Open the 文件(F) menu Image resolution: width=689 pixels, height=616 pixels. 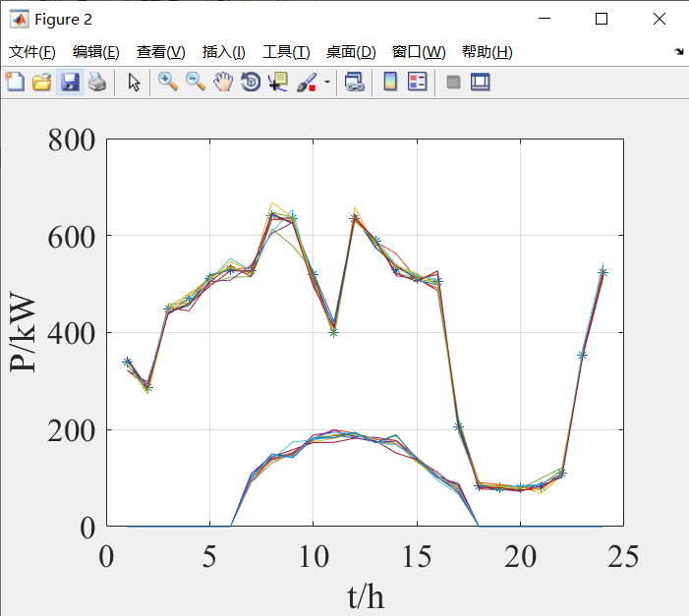point(32,52)
